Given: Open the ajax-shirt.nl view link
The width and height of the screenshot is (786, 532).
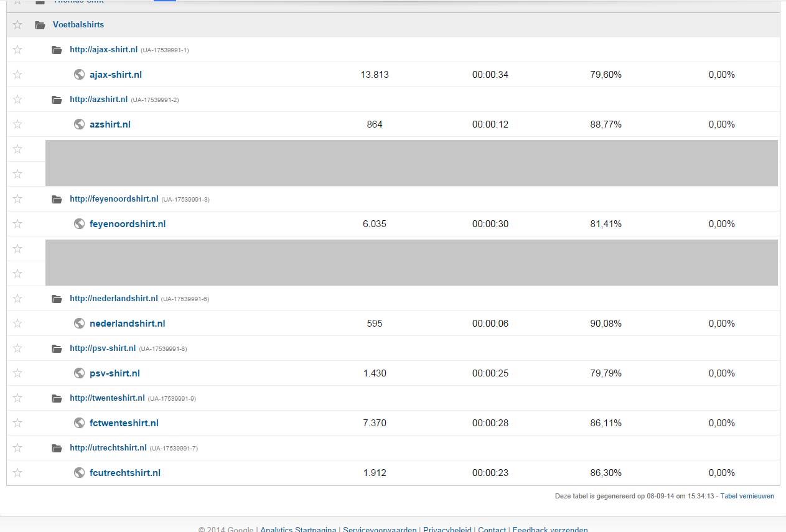Looking at the screenshot, I should (116, 75).
